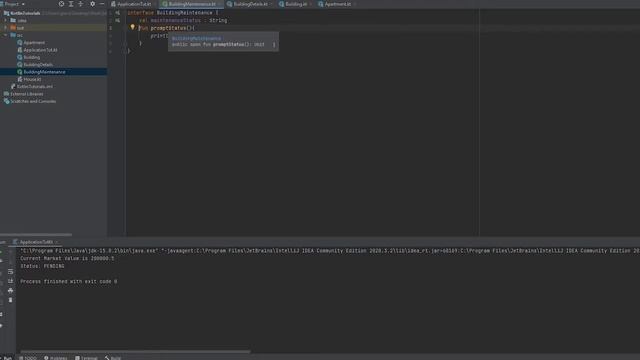Open the Problems tool window button
Image resolution: width=640 pixels, height=360 pixels.
coord(56,358)
